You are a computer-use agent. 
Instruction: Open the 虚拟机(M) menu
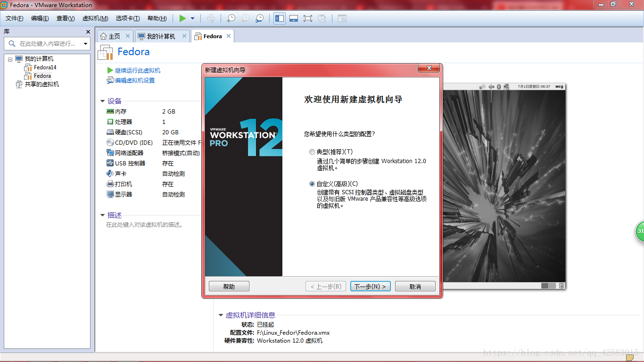pyautogui.click(x=95, y=18)
